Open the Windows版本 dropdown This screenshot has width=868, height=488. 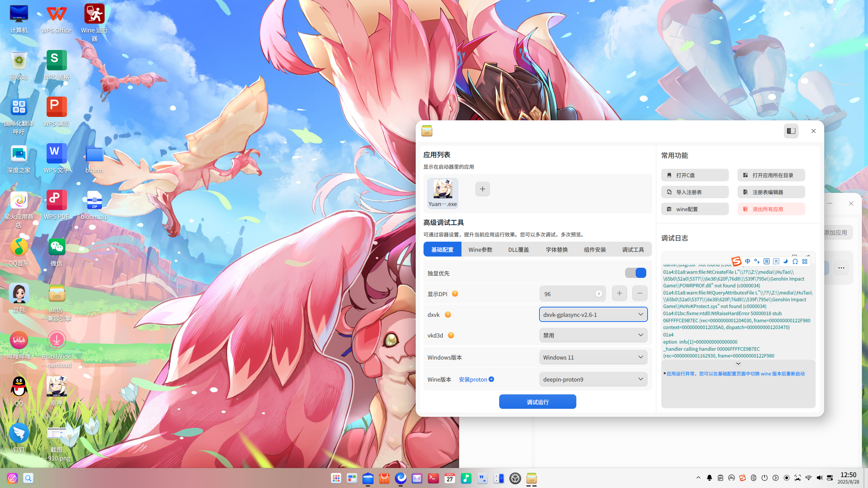593,357
